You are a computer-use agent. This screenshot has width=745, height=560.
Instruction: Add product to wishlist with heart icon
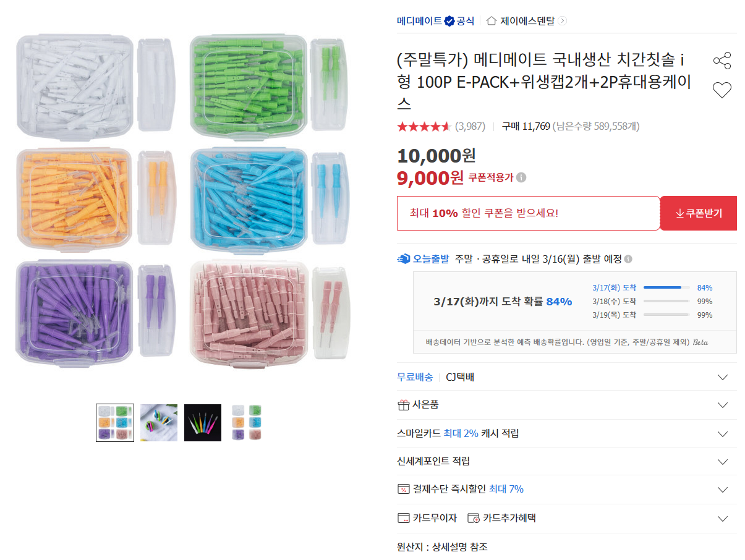point(722,90)
